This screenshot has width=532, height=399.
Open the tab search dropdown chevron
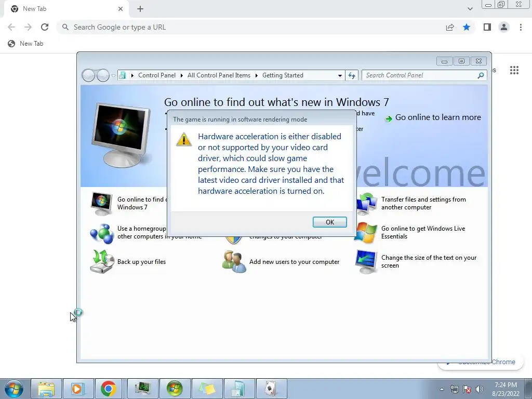click(470, 9)
